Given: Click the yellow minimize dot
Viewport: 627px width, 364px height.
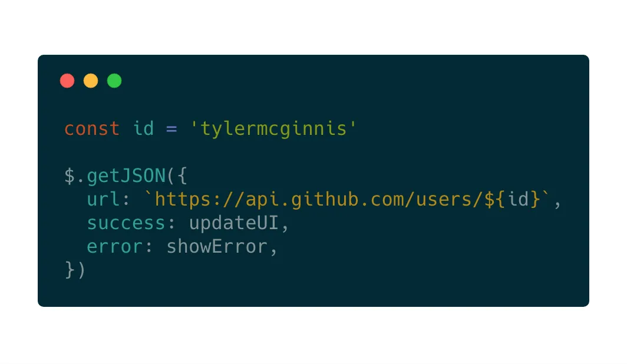Looking at the screenshot, I should tap(91, 81).
